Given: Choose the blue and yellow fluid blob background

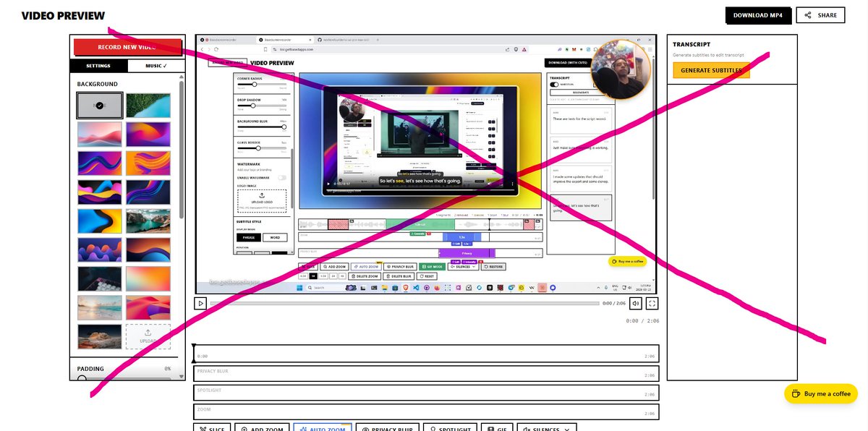Looking at the screenshot, I should 100,221.
